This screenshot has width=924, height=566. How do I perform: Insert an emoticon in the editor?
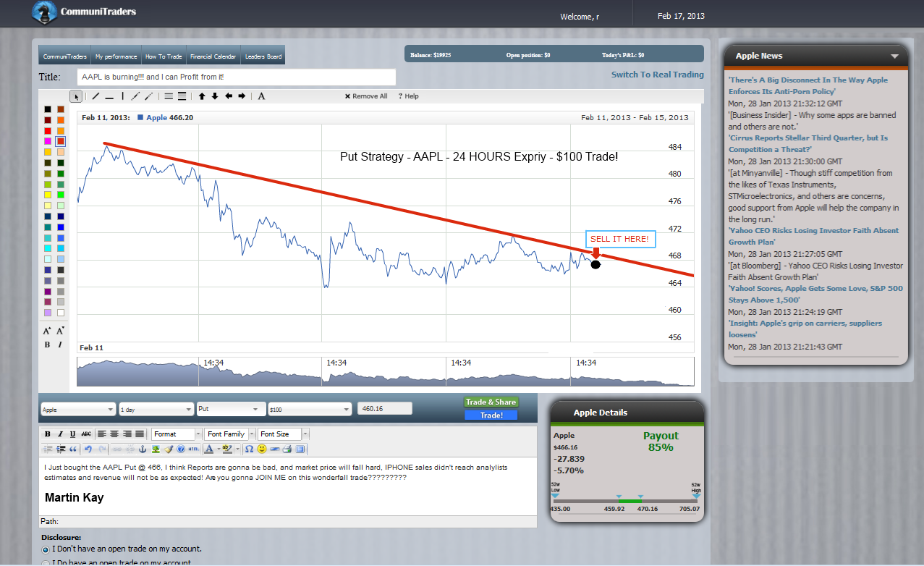pyautogui.click(x=262, y=449)
